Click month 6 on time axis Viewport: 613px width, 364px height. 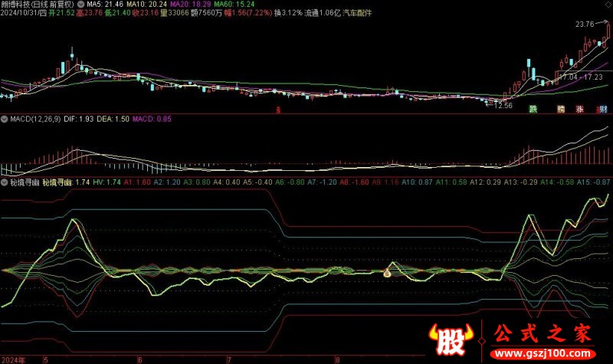[140, 359]
